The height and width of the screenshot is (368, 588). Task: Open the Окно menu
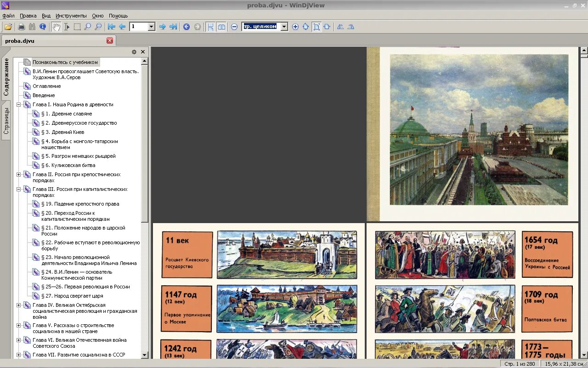pyautogui.click(x=97, y=16)
